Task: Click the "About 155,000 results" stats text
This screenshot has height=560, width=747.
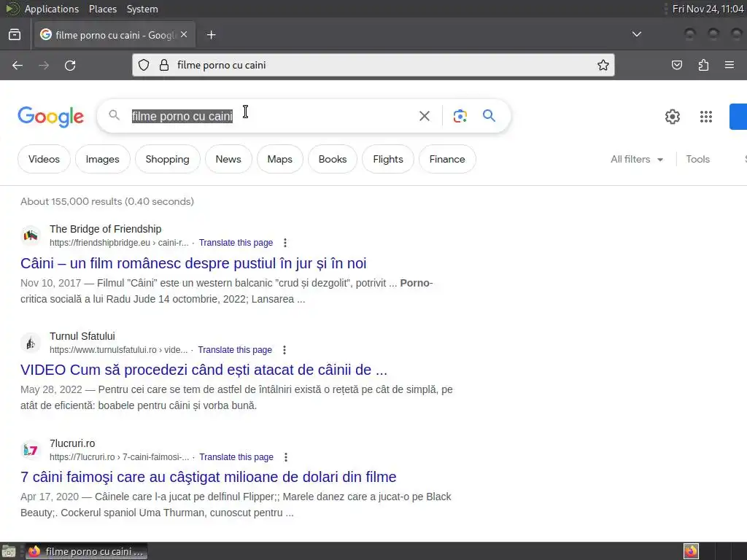Action: [107, 201]
